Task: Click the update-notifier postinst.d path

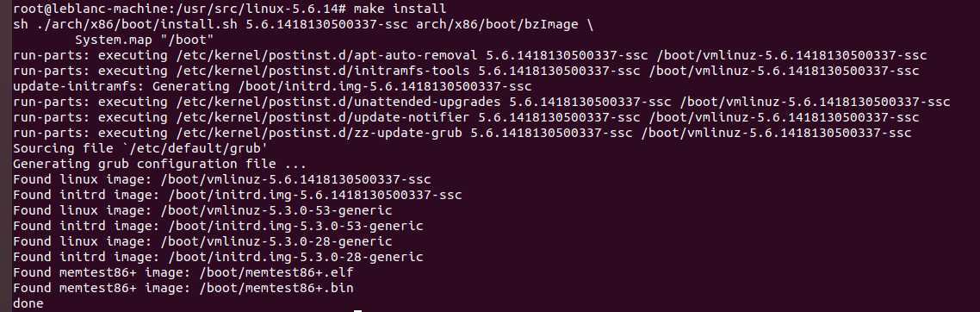Action: (323, 117)
